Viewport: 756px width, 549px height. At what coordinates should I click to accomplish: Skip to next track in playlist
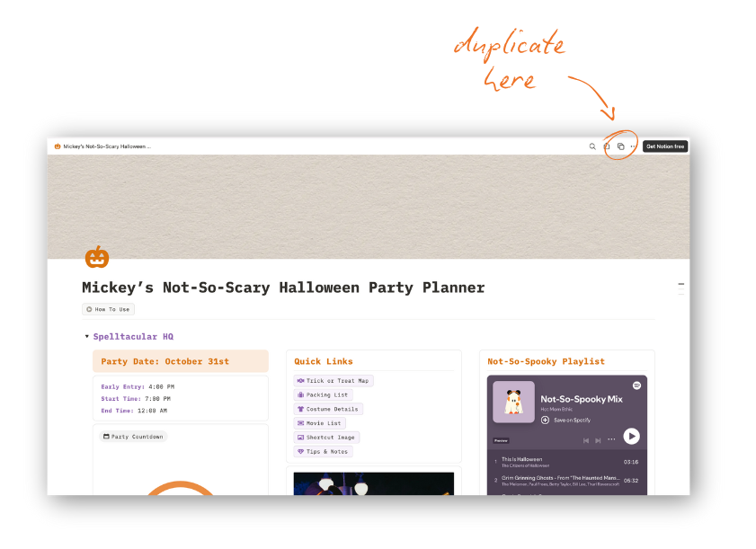tap(598, 440)
